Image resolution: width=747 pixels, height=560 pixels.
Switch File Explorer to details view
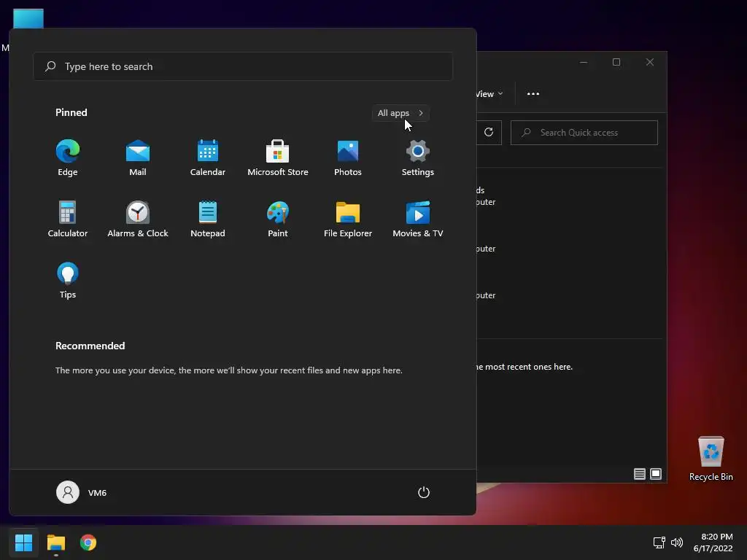639,474
